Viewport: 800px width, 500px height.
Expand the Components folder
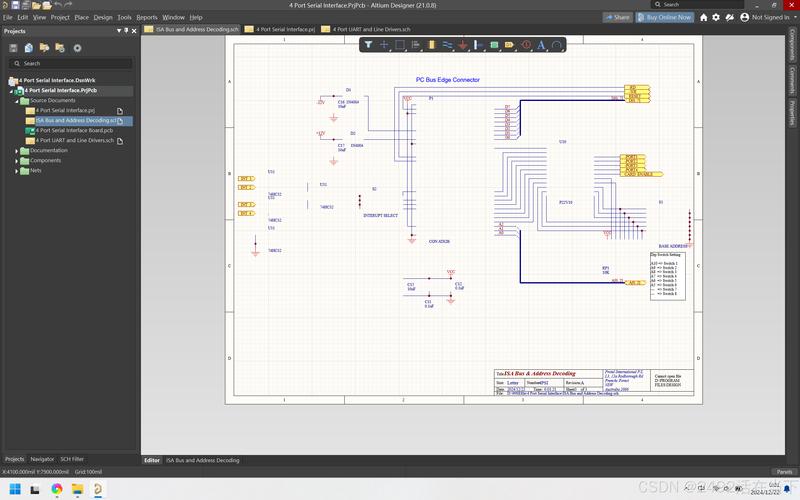pyautogui.click(x=17, y=161)
